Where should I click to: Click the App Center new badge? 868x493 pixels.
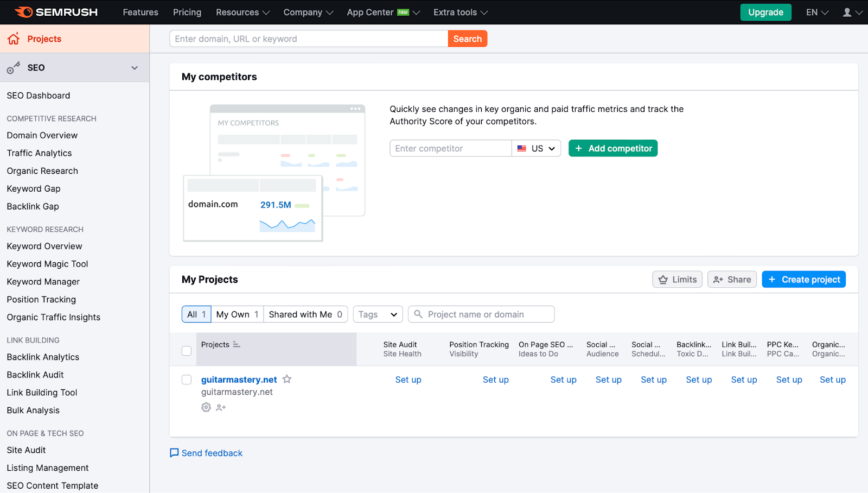(x=403, y=12)
